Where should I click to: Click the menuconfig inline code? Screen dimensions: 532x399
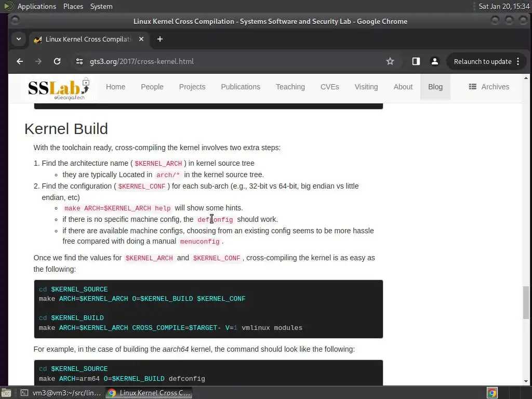[x=200, y=242]
